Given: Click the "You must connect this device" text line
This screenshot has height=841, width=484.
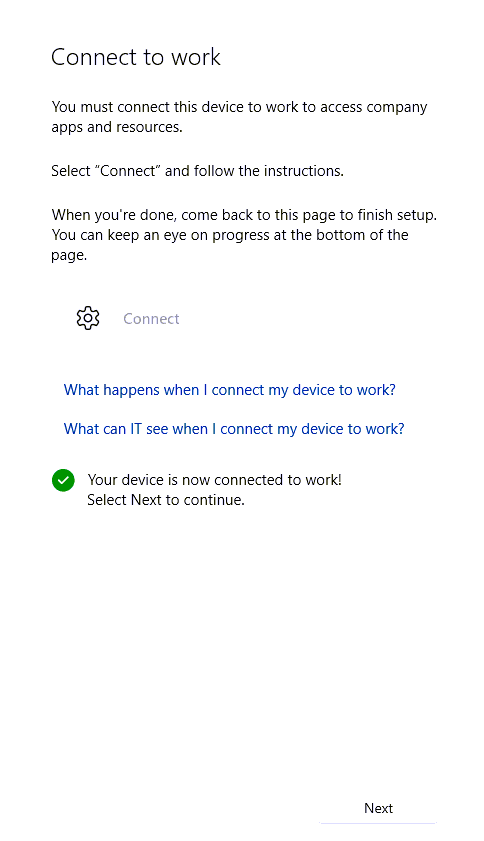Looking at the screenshot, I should [x=239, y=107].
